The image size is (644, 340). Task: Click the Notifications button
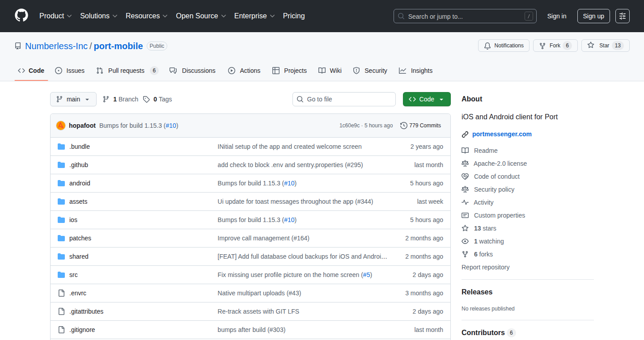tap(504, 46)
